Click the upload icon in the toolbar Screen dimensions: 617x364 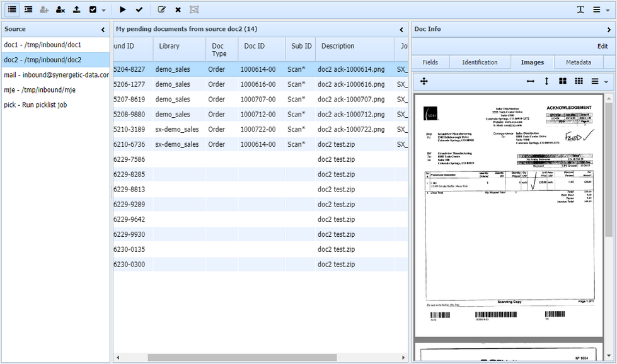tap(76, 9)
